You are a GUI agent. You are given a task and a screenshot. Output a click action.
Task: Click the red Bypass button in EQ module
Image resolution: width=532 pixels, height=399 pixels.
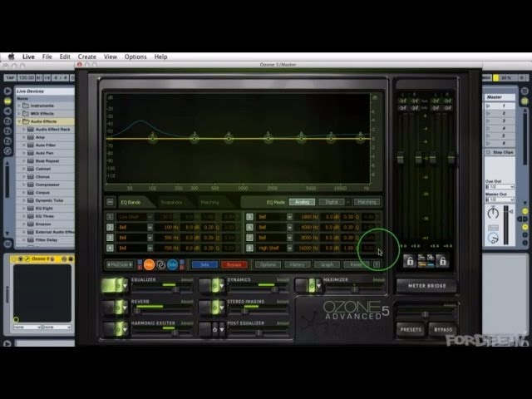coord(234,264)
